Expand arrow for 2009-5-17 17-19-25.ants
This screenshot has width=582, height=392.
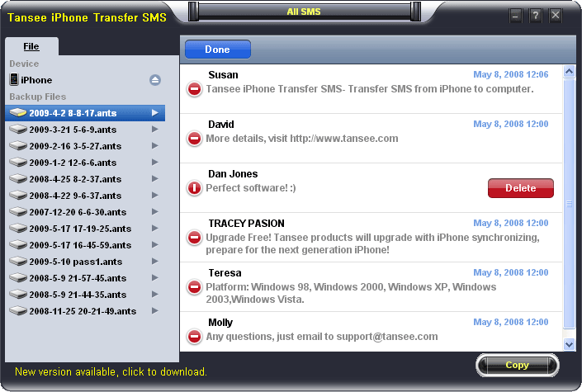[x=155, y=229]
